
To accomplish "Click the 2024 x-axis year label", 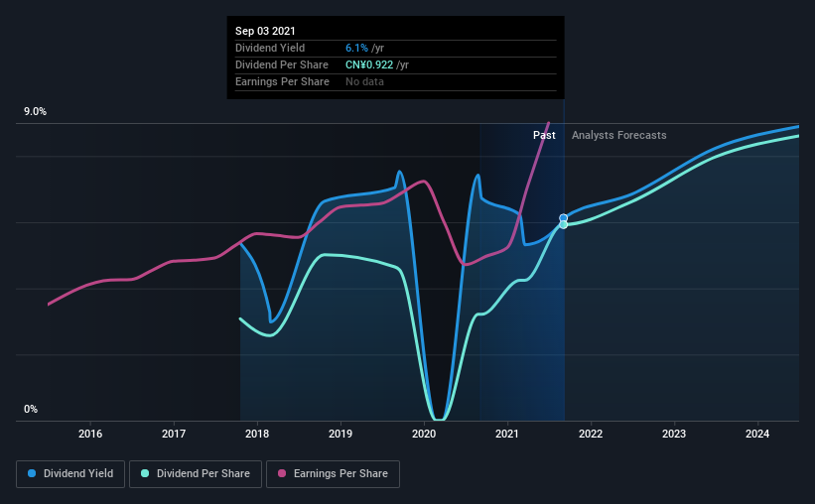I will tap(757, 434).
